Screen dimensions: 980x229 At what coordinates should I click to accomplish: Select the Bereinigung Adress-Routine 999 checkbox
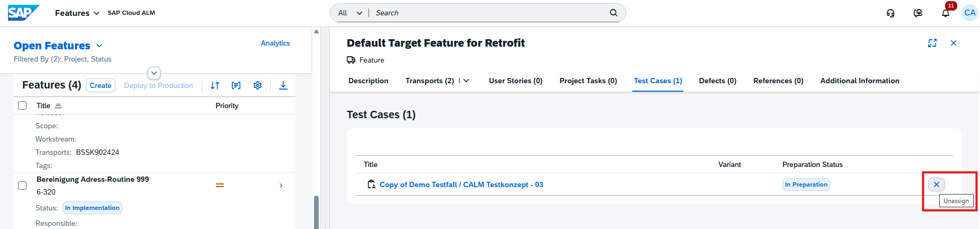[x=22, y=186]
